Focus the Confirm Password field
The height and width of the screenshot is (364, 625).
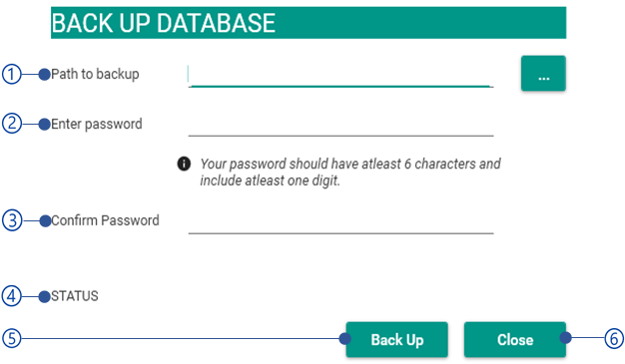pos(340,222)
